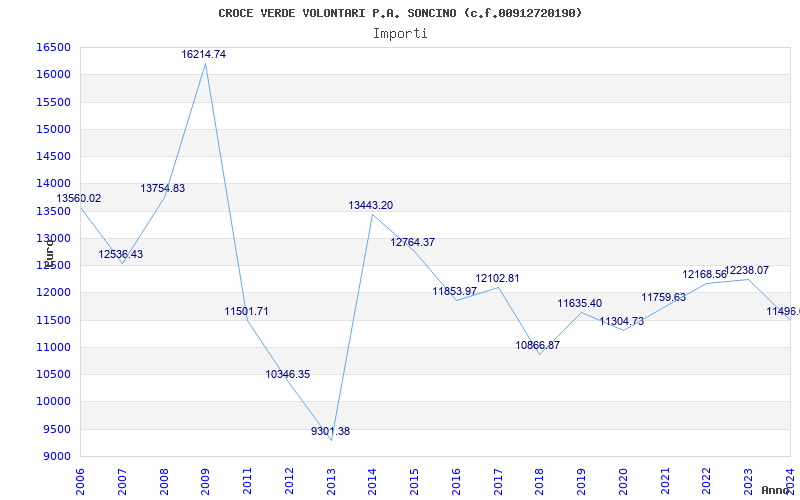Click the 9000 y-axis tick label

click(x=56, y=457)
